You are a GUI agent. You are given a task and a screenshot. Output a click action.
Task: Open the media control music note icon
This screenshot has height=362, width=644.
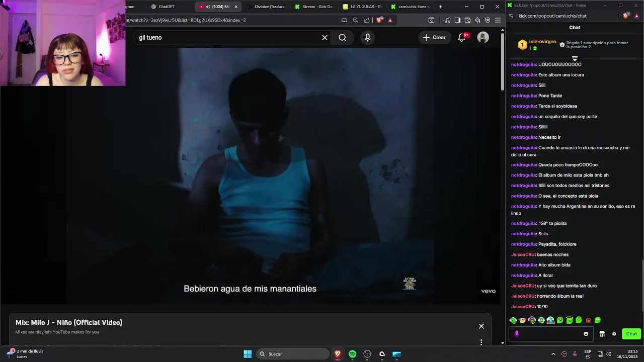(x=448, y=20)
